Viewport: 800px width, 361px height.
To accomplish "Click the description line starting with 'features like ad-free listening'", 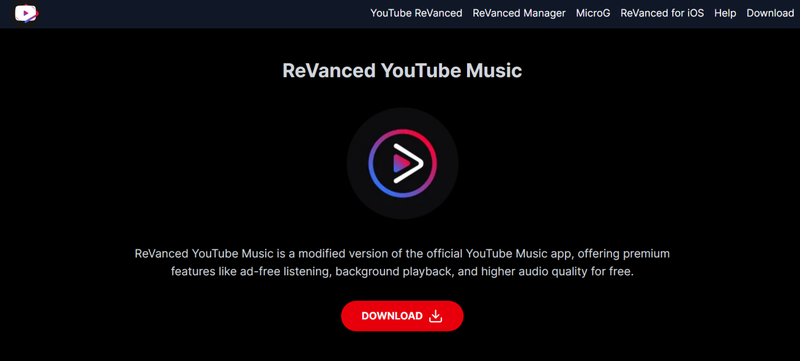I will point(402,272).
